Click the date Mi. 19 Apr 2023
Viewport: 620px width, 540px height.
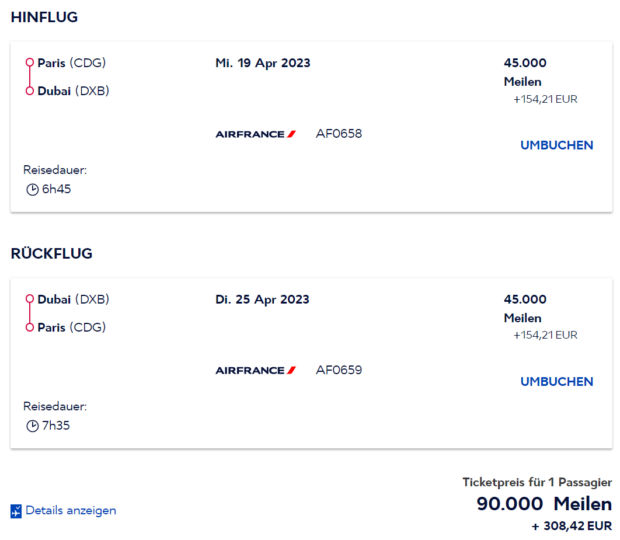263,63
